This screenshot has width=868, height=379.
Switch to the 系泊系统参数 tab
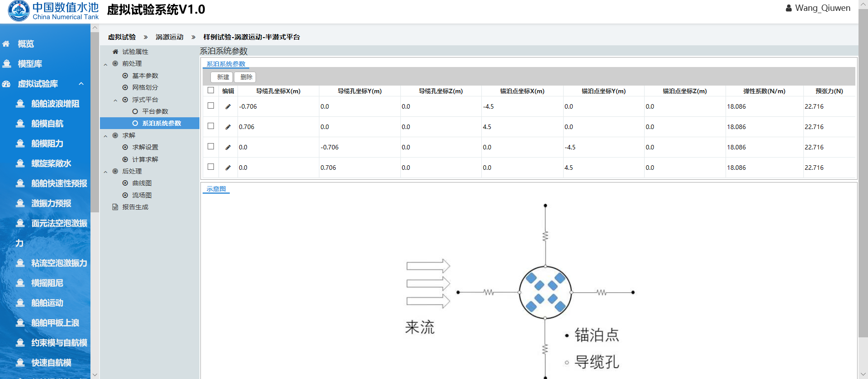pyautogui.click(x=226, y=64)
